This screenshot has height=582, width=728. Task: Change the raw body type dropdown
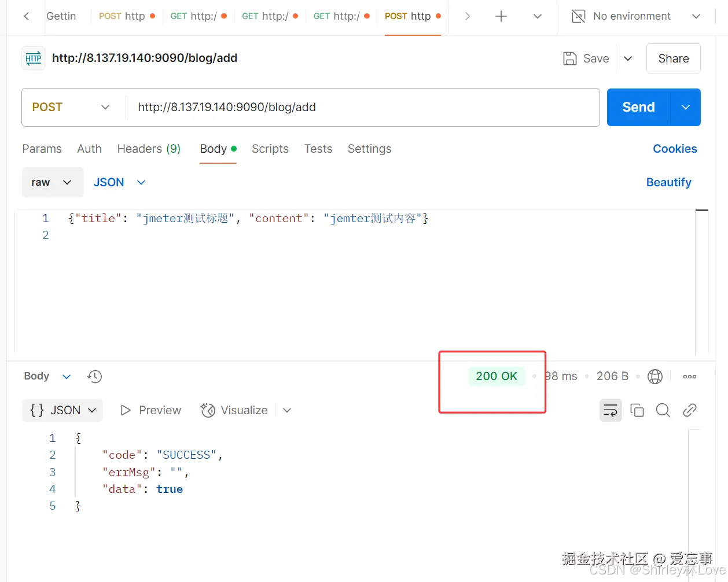coord(52,182)
